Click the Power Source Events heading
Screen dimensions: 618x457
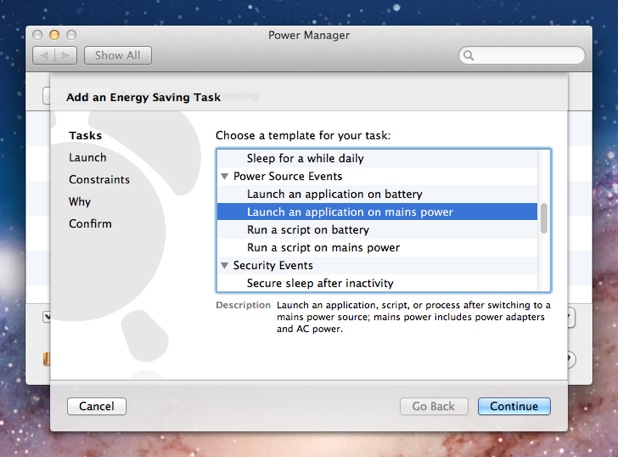[288, 176]
